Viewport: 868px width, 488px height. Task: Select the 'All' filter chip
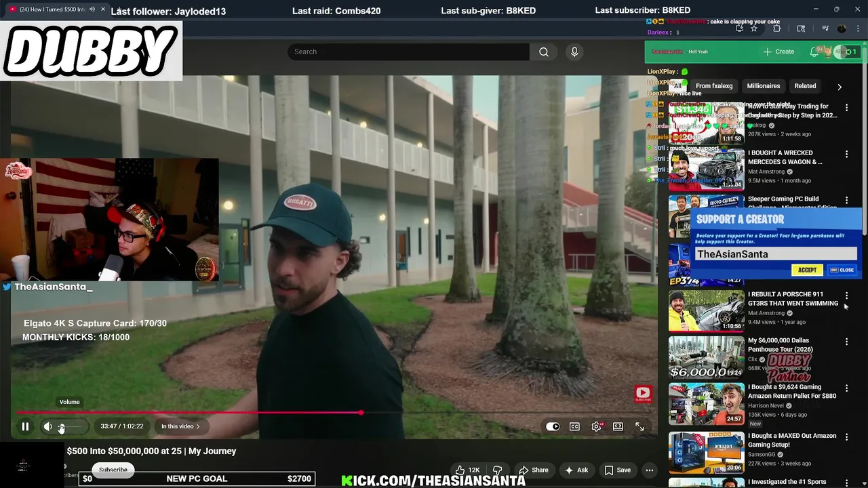[677, 86]
